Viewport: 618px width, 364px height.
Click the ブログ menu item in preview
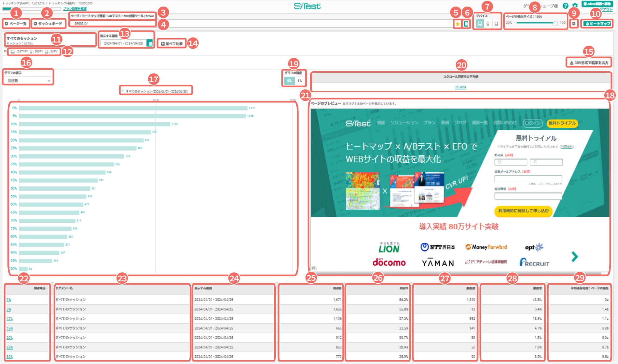[460, 123]
